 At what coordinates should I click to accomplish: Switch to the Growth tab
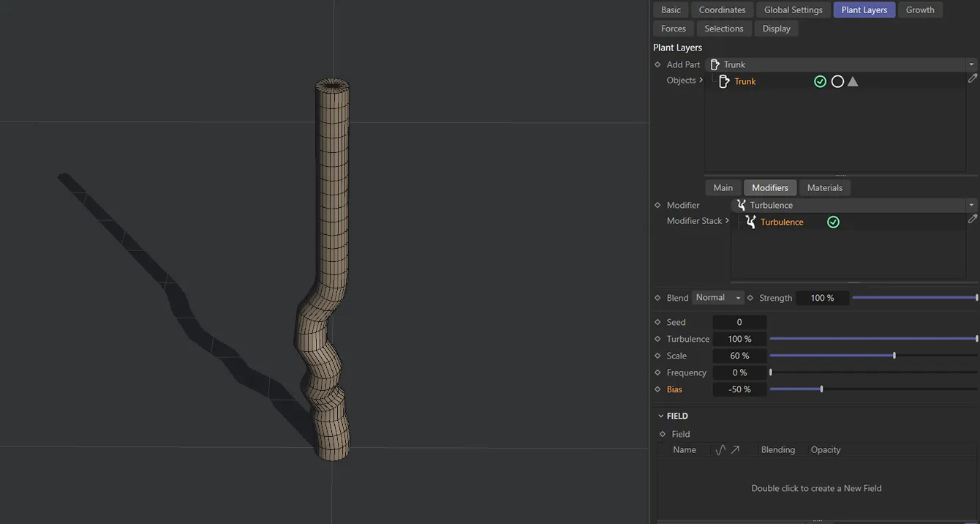[920, 10]
